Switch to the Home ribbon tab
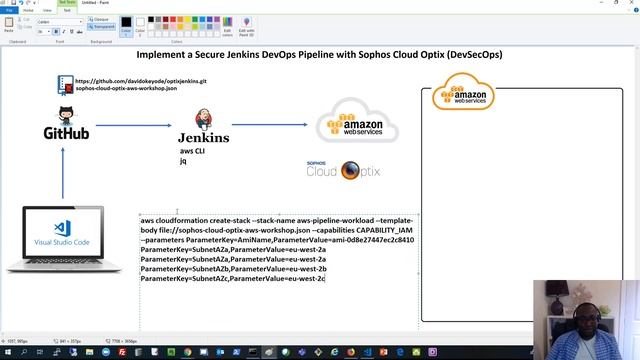 (x=28, y=10)
